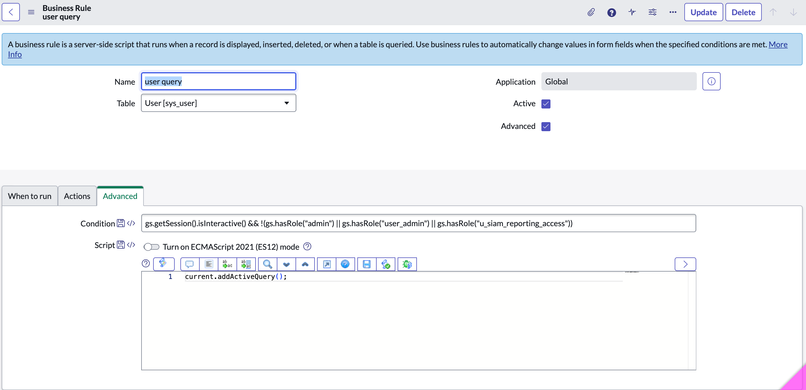Click code icon next to Script label
This screenshot has height=390, width=806.
coord(131,245)
